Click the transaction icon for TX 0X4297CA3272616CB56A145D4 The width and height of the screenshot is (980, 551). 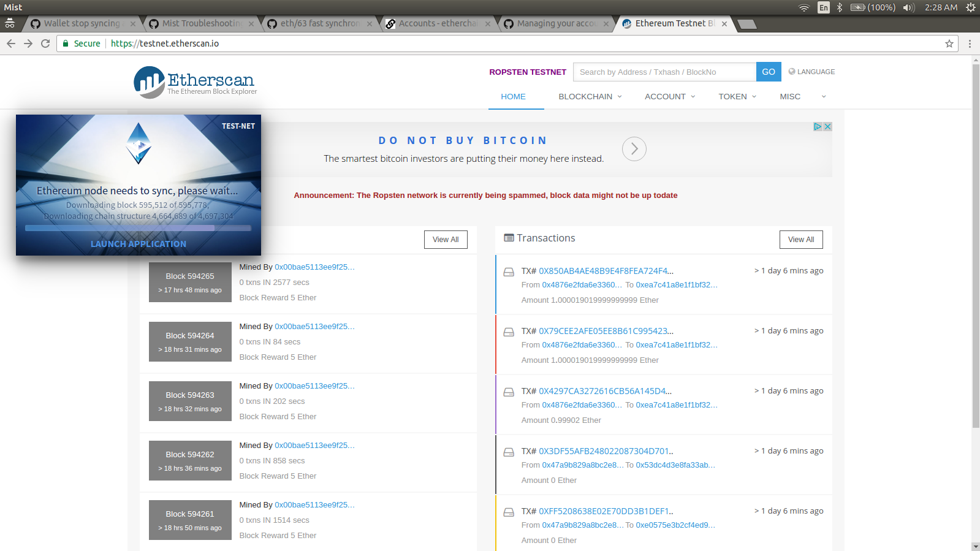coord(509,392)
